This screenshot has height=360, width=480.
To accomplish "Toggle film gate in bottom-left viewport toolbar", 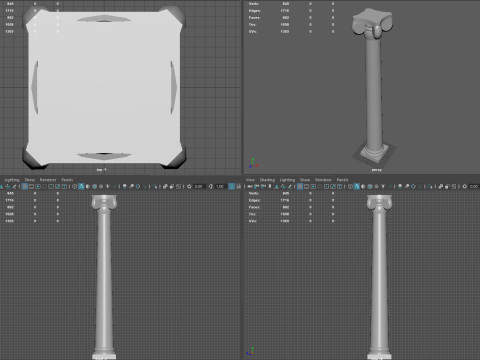I will click(31, 187).
